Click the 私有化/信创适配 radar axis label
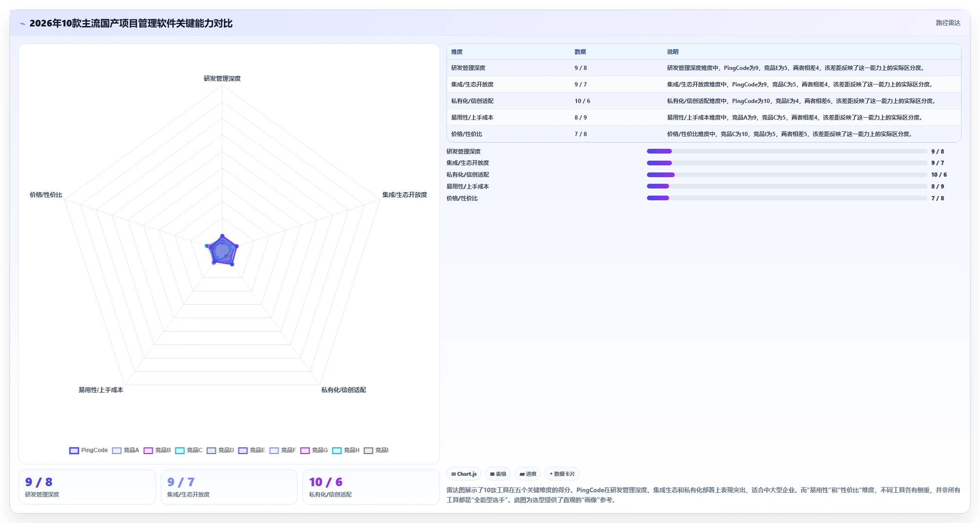Image resolution: width=980 pixels, height=523 pixels. (344, 390)
